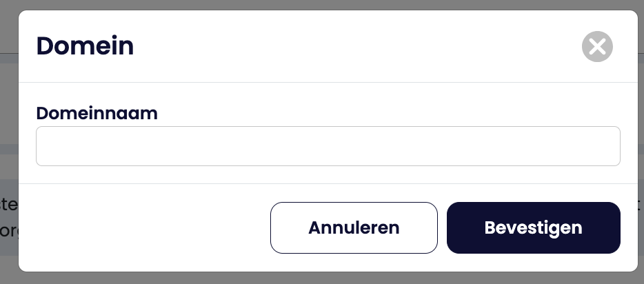Viewport: 644px width, 284px height.
Task: Activate the text box under Domeinnaam
Action: (x=328, y=146)
